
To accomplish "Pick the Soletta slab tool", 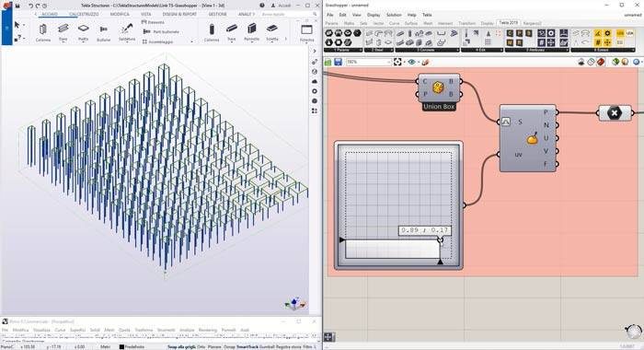I will [272, 31].
